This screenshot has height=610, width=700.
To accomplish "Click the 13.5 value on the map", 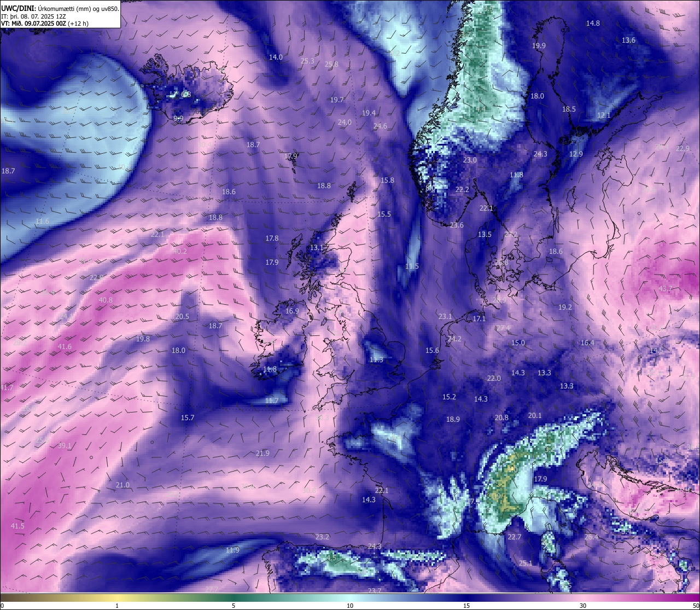I will click(x=485, y=235).
